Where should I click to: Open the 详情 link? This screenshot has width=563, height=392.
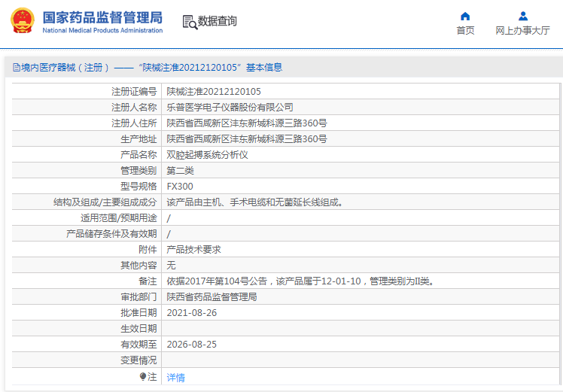point(176,377)
